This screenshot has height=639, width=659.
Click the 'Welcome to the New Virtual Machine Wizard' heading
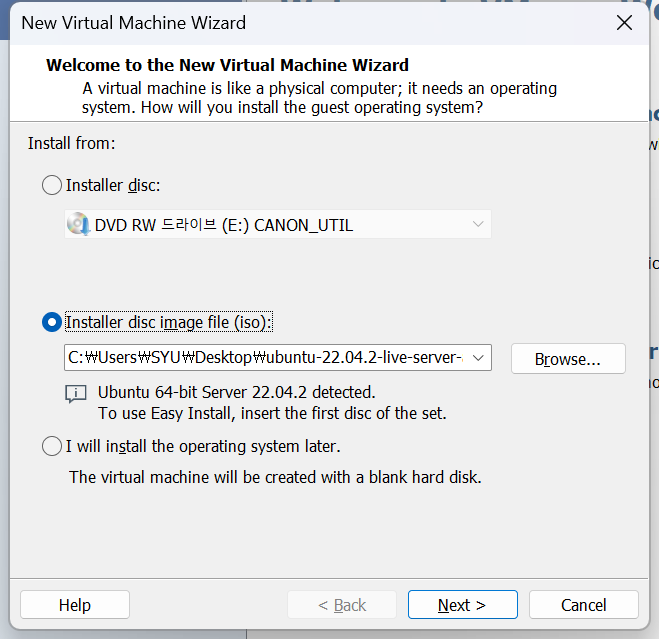tap(227, 65)
